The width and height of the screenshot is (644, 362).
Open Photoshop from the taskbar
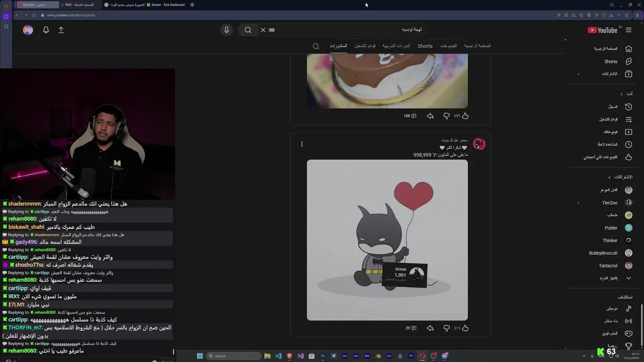click(323, 356)
